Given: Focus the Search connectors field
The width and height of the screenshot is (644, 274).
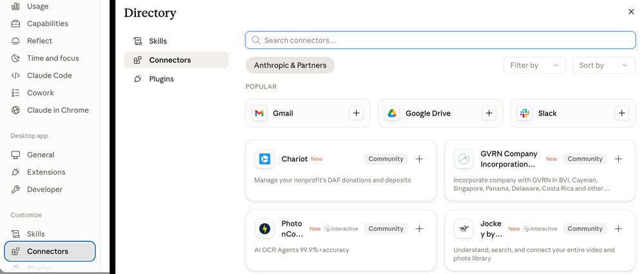Looking at the screenshot, I should coord(440,40).
